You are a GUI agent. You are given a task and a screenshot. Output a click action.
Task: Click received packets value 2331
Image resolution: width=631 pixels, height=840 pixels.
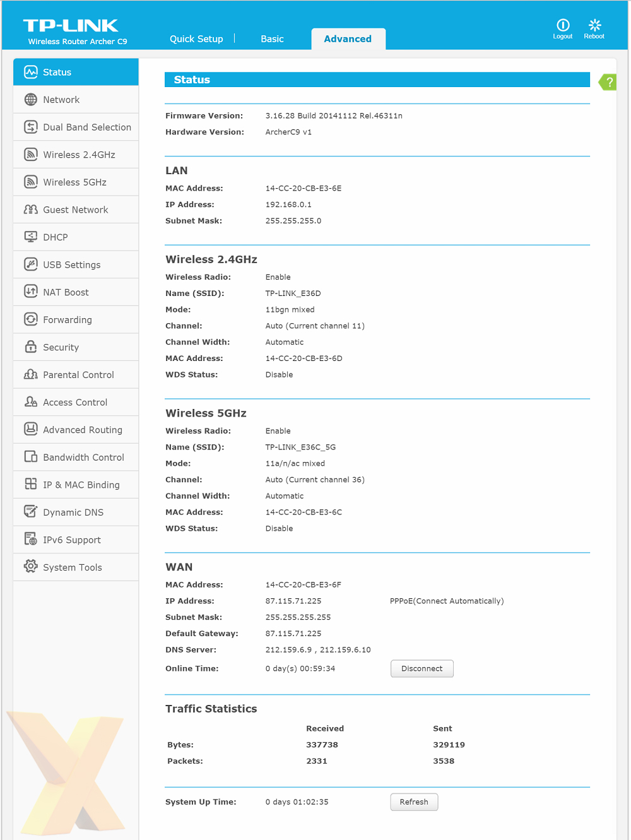point(317,760)
